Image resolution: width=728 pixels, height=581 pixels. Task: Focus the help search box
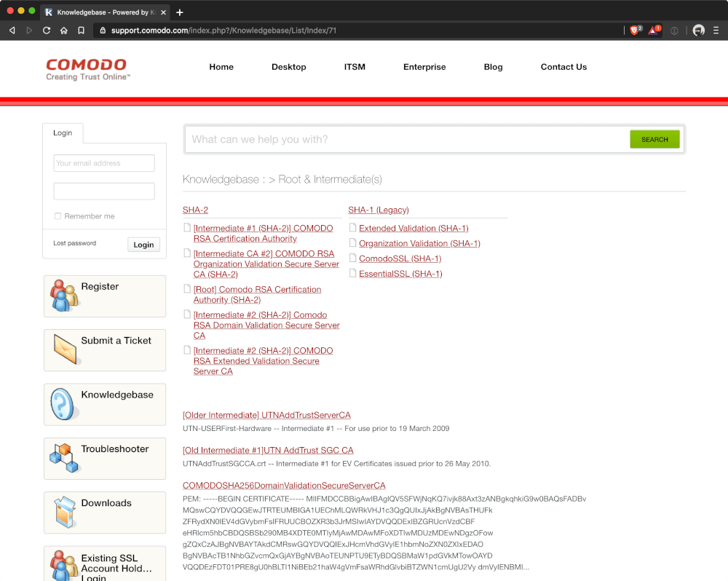click(407, 139)
